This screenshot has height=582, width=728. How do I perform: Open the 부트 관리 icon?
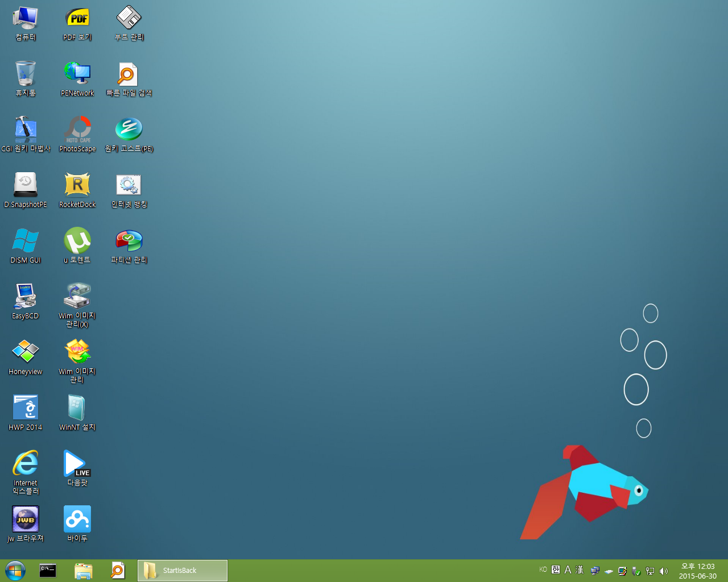129,23
